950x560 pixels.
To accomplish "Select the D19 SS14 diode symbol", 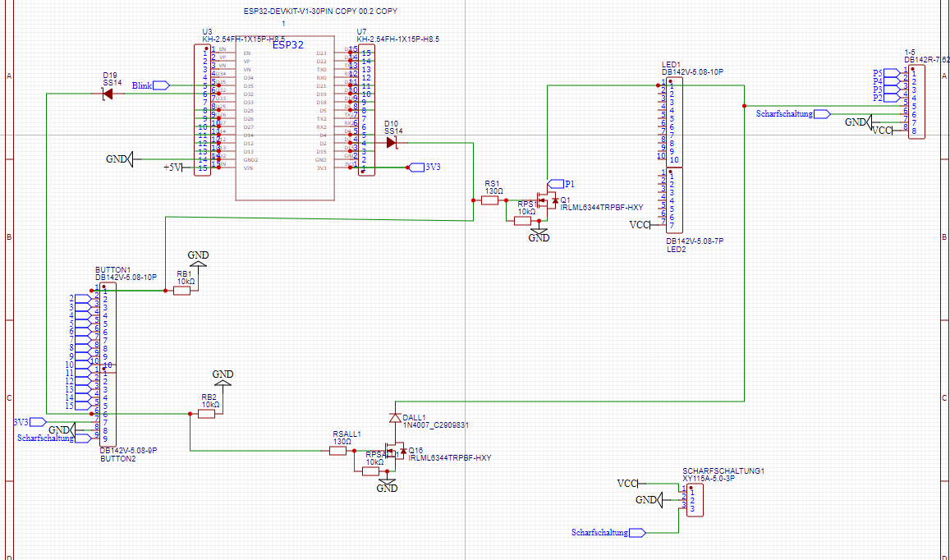I will (107, 94).
